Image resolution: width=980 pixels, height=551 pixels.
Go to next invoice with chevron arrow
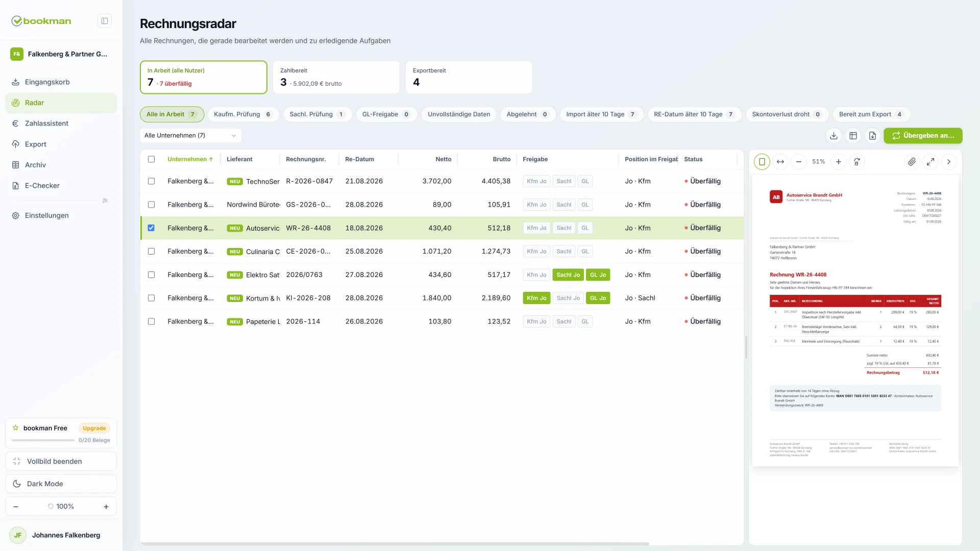pyautogui.click(x=949, y=162)
